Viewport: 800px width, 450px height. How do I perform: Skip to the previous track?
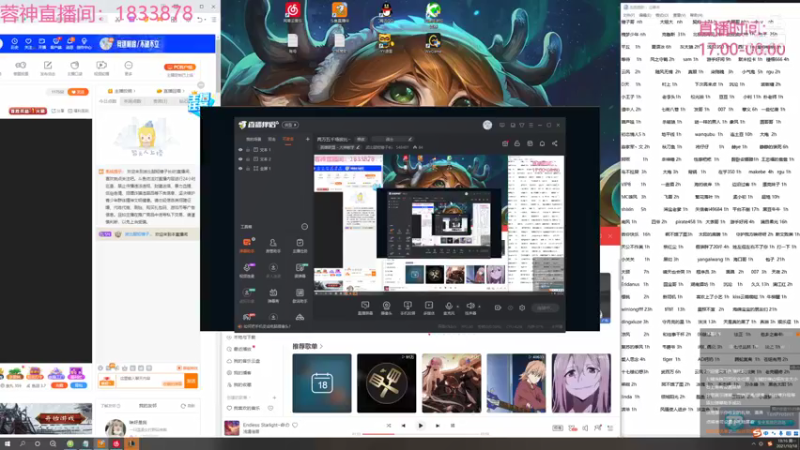(403, 426)
